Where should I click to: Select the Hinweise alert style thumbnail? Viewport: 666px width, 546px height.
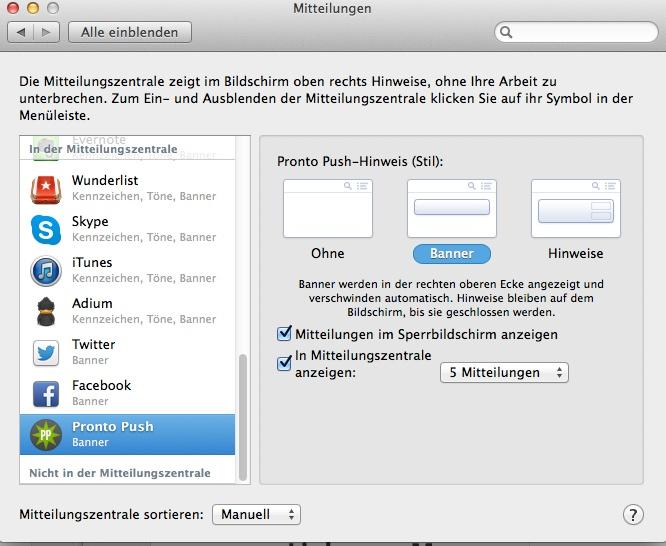click(x=576, y=208)
